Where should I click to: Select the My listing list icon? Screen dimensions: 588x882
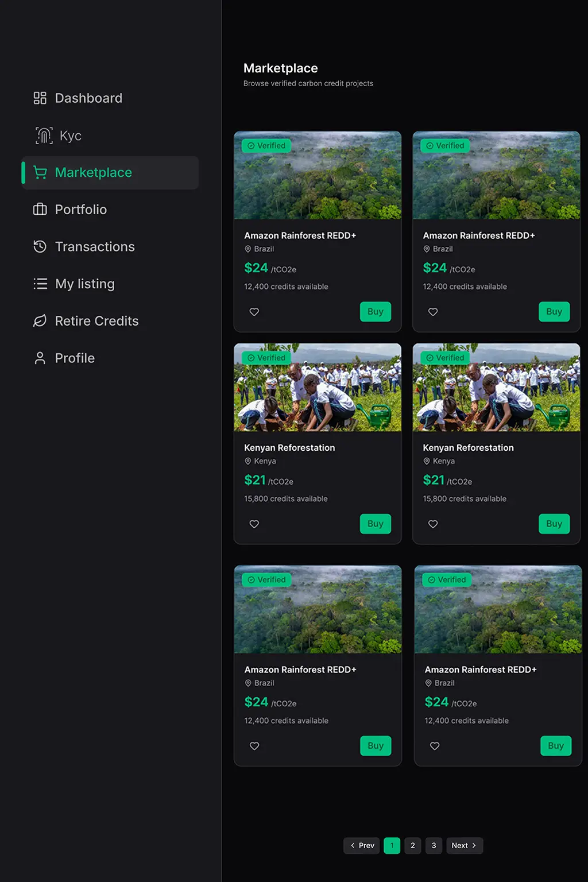(40, 284)
